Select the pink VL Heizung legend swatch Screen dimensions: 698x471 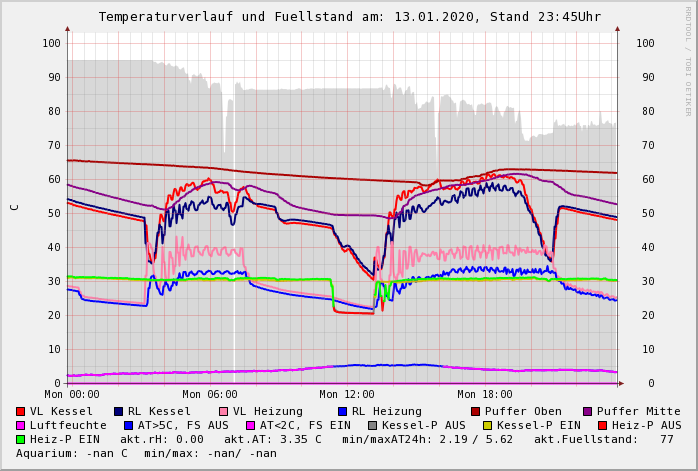(x=223, y=411)
